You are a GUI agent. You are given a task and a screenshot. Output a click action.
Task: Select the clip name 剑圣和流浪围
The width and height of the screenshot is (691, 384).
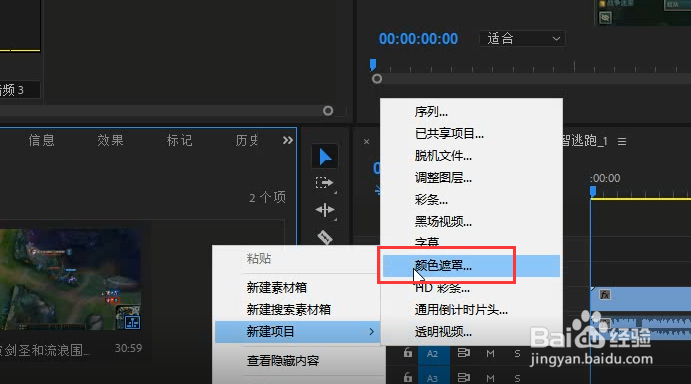point(46,350)
